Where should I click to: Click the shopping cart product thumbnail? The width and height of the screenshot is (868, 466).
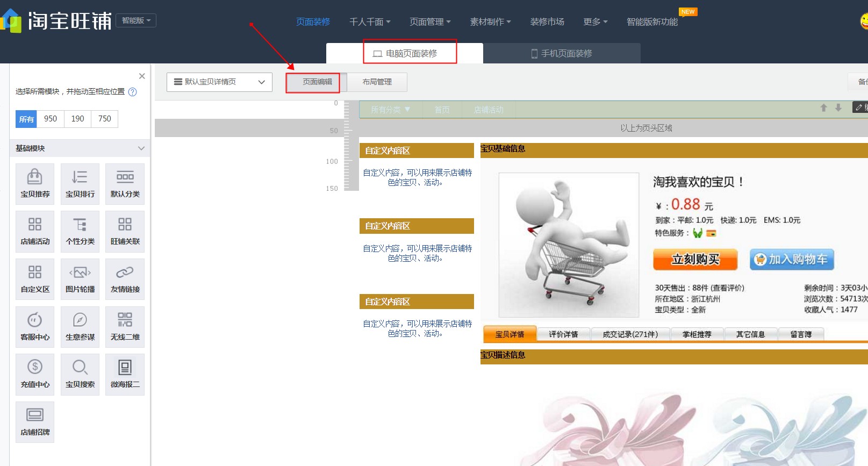click(x=569, y=245)
